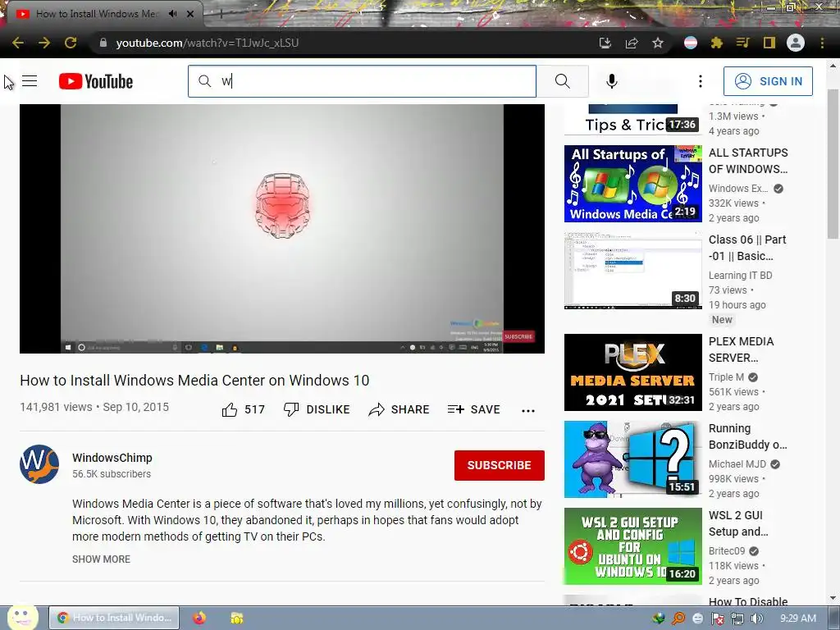Toggle the browser side panel icon
840x630 pixels.
[x=769, y=43]
